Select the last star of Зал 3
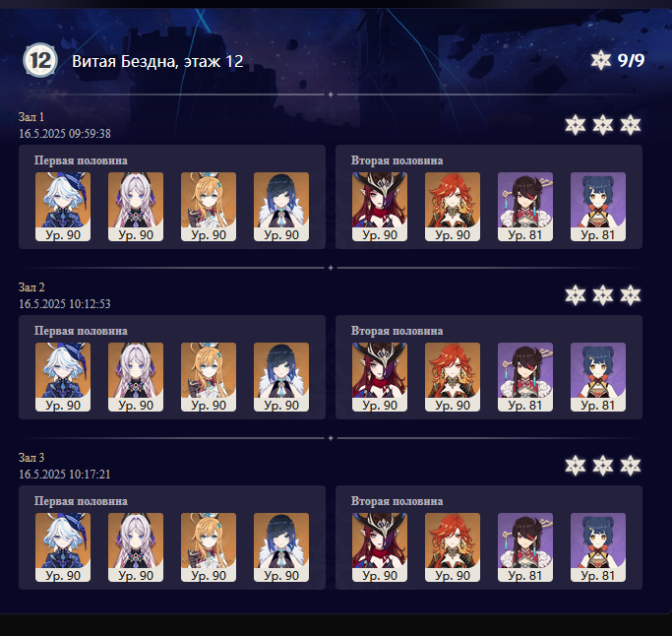 [631, 466]
